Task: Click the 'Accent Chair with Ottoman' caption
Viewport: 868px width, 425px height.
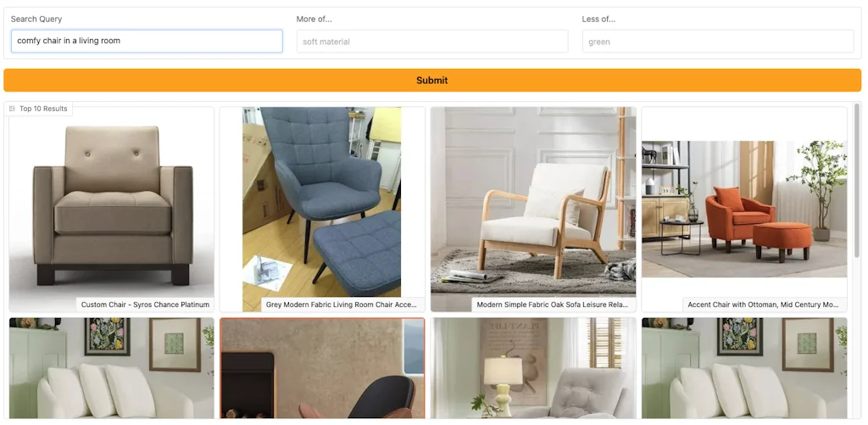Action: (x=765, y=305)
